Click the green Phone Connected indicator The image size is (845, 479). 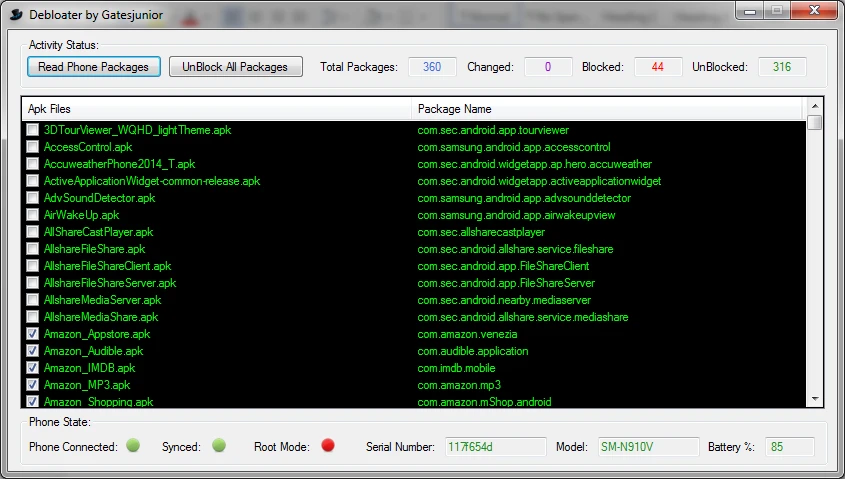tap(133, 446)
